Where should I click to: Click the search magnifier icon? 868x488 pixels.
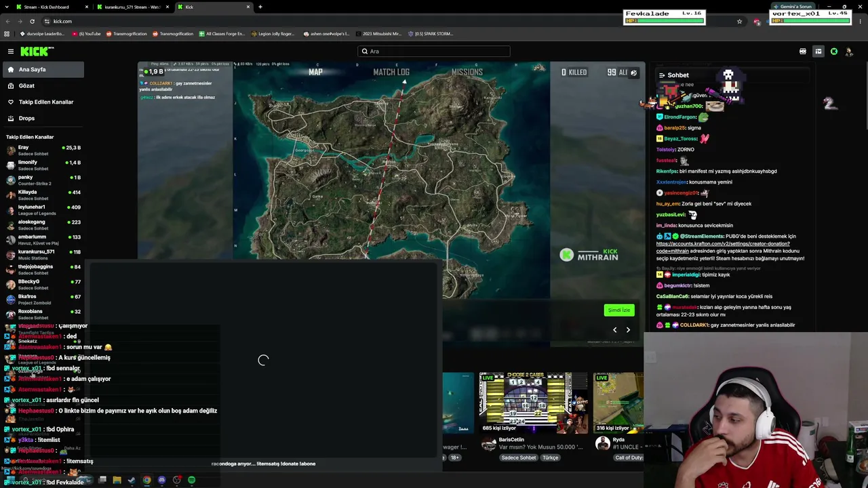365,52
